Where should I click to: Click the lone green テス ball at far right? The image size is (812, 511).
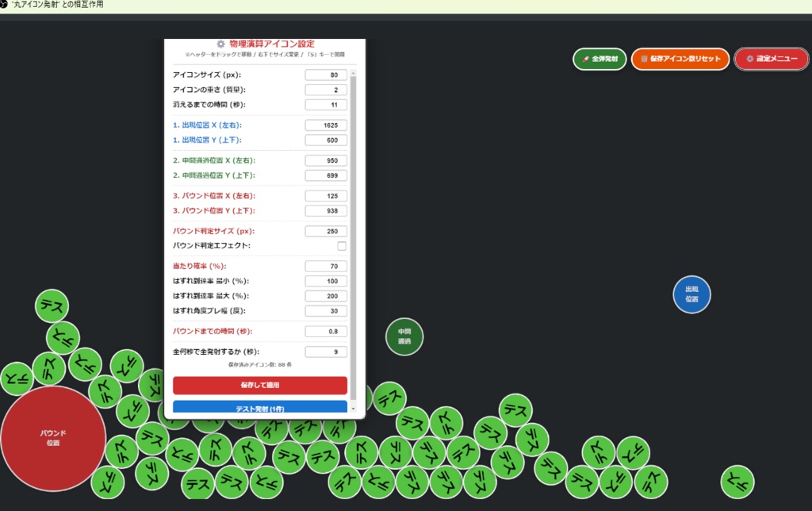point(737,482)
